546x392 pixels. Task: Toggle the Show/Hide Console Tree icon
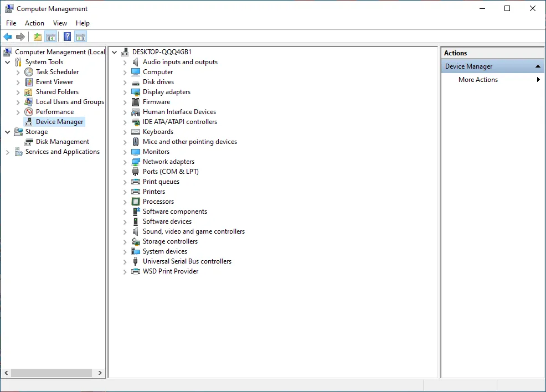pyautogui.click(x=51, y=37)
